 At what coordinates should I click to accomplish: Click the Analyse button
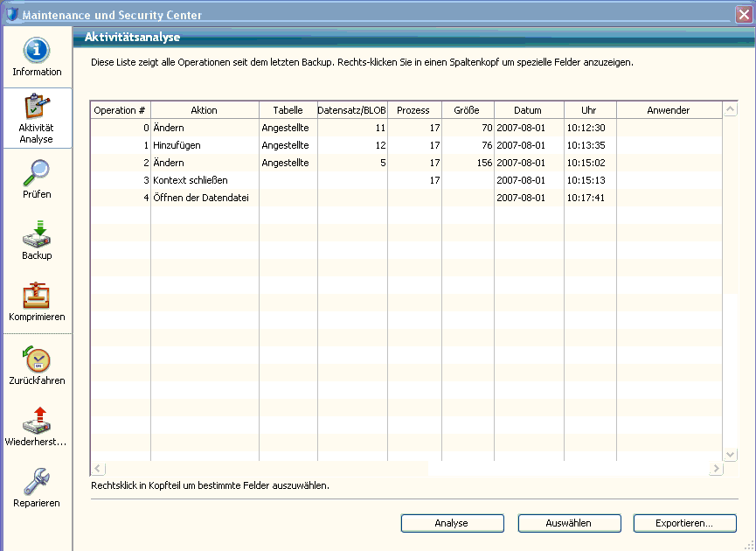(x=452, y=523)
